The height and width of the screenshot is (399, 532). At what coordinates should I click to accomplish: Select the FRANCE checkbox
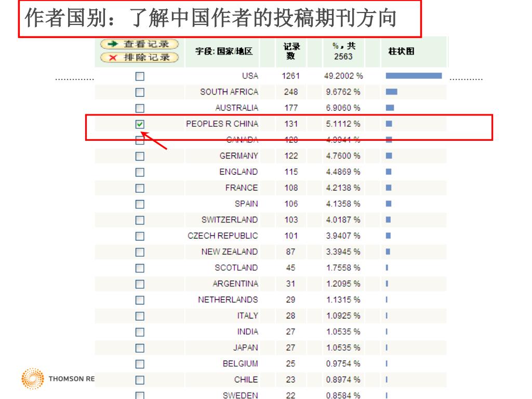click(140, 188)
